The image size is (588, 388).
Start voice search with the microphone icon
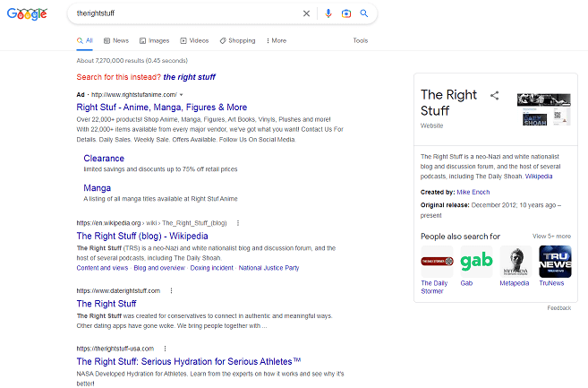coord(328,13)
